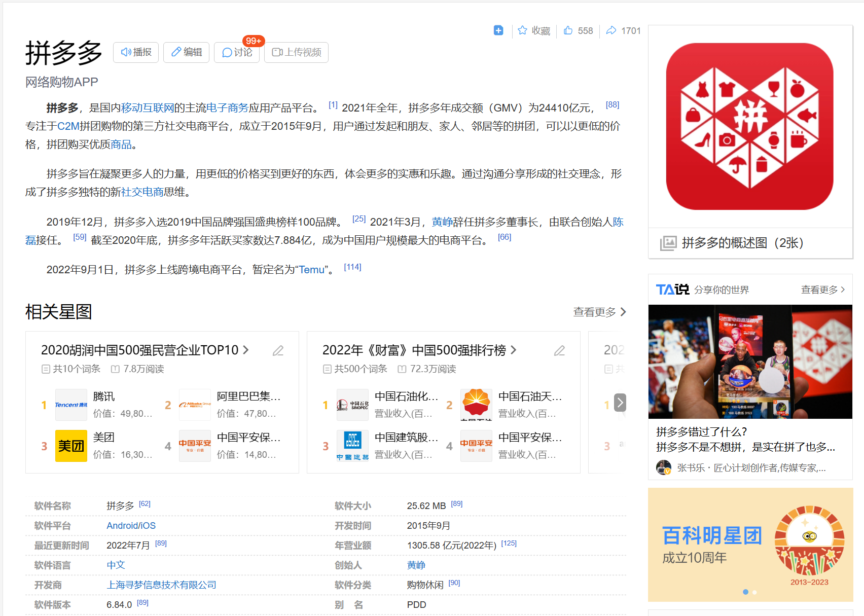Click 查看更多 next to 相关星图
The image size is (864, 616).
(599, 312)
